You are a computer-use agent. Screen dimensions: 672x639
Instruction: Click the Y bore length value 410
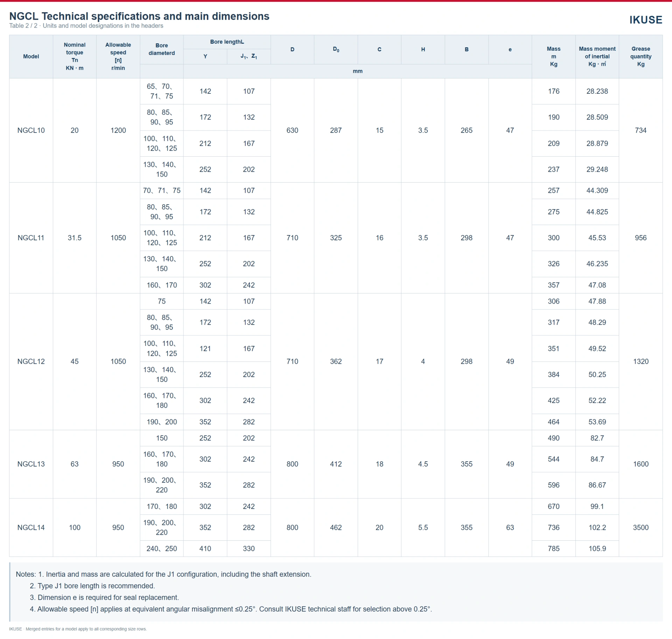[x=205, y=548]
